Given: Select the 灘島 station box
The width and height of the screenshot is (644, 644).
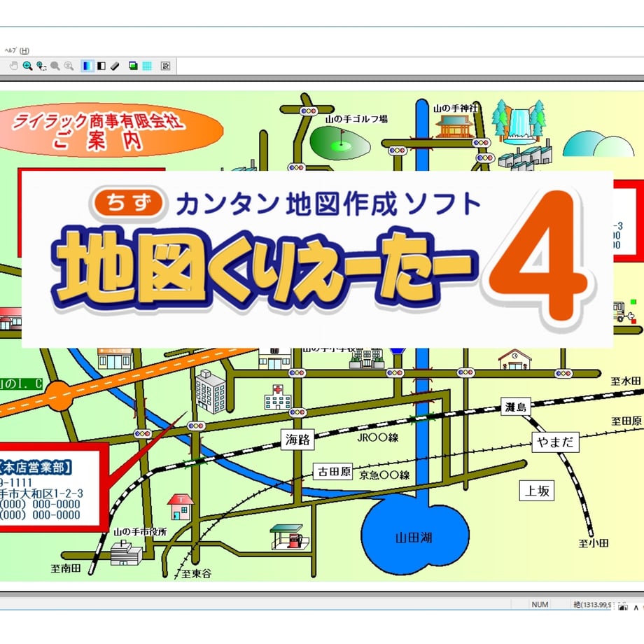Looking at the screenshot, I should point(516,407).
